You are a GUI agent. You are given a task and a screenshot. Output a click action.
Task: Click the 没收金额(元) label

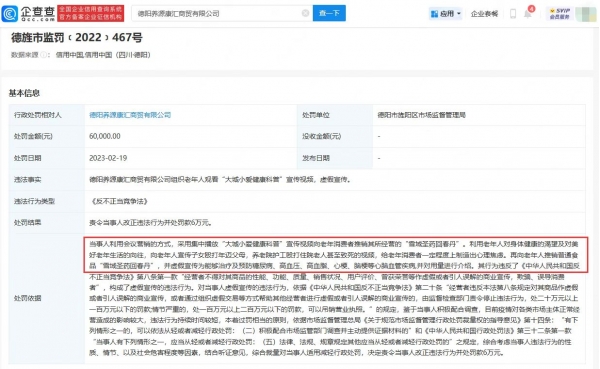[x=321, y=136]
